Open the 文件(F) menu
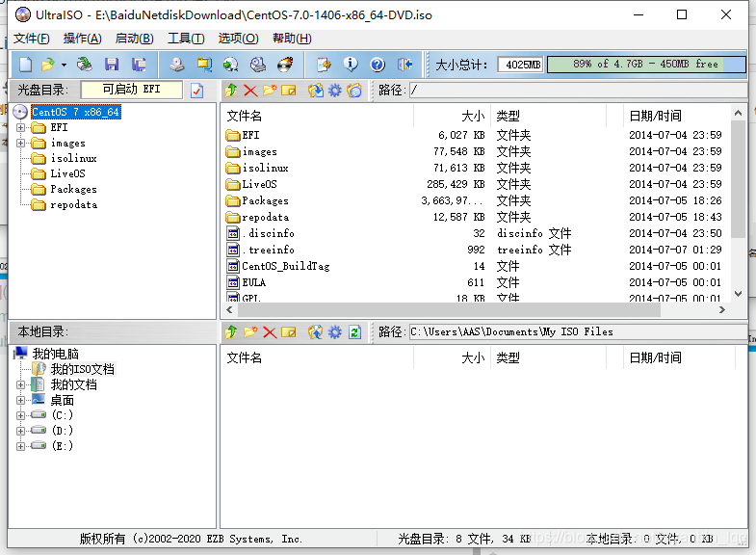 click(32, 39)
